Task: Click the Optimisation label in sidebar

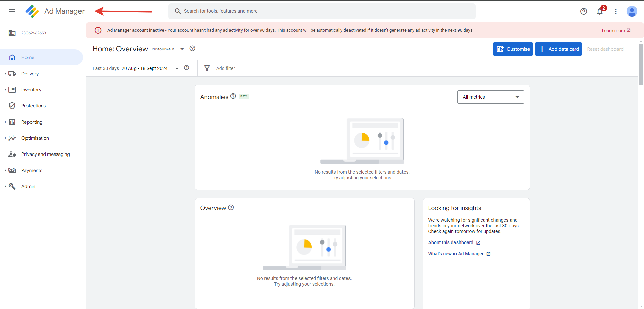Action: (x=35, y=138)
